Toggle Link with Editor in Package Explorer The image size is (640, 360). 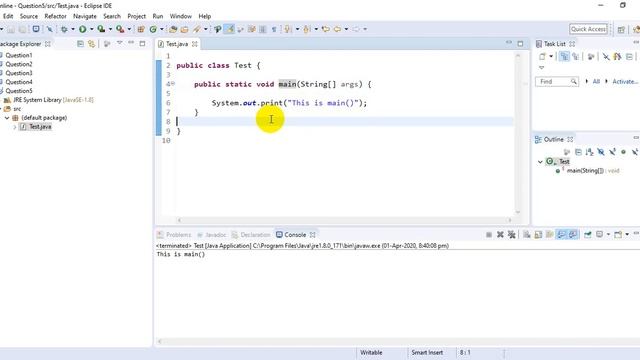(x=91, y=44)
